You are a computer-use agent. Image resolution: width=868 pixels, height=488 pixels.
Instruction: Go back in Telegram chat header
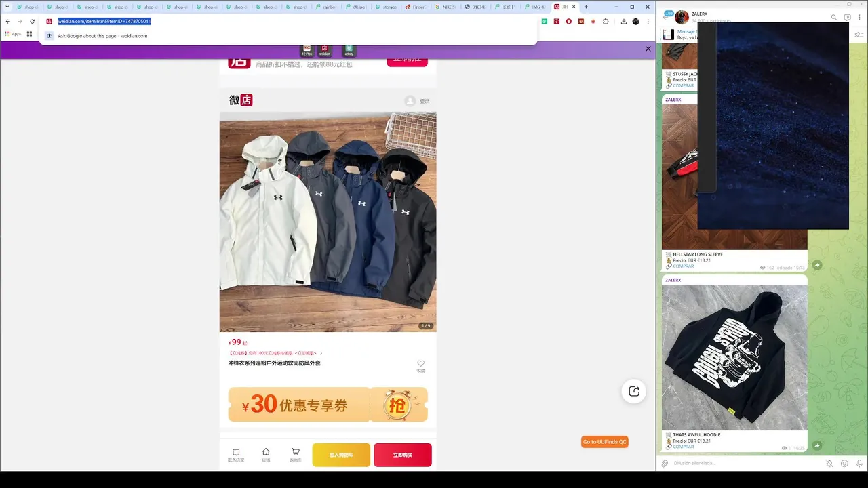667,16
